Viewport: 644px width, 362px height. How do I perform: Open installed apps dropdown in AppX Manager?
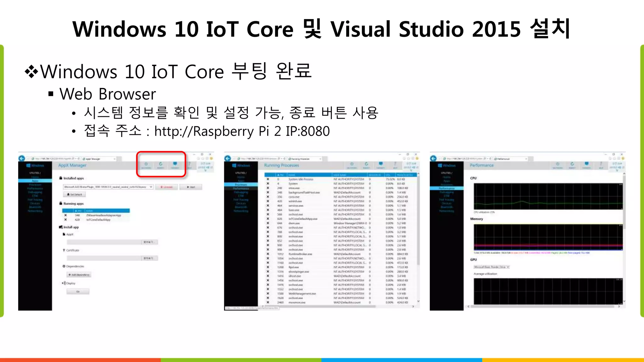(108, 187)
